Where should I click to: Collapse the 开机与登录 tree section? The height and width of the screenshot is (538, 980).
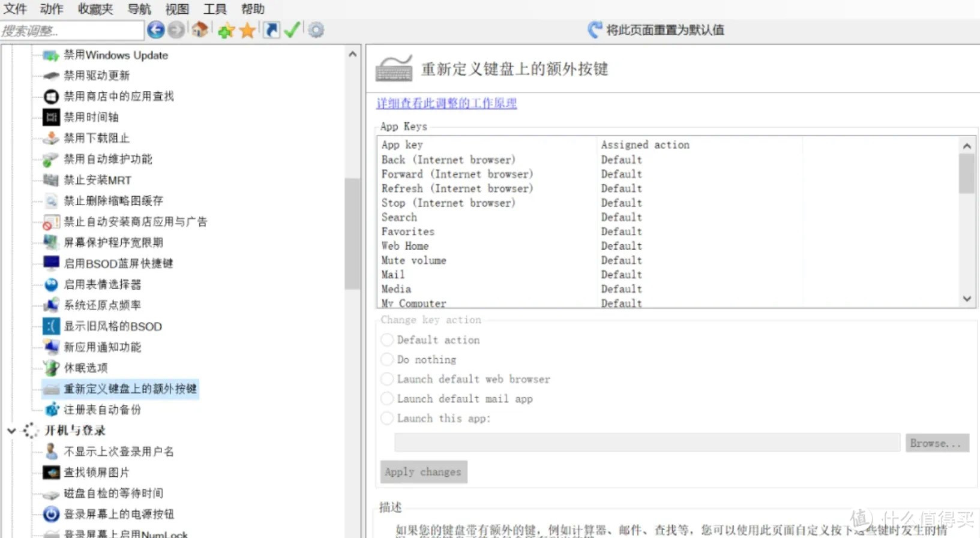click(11, 431)
